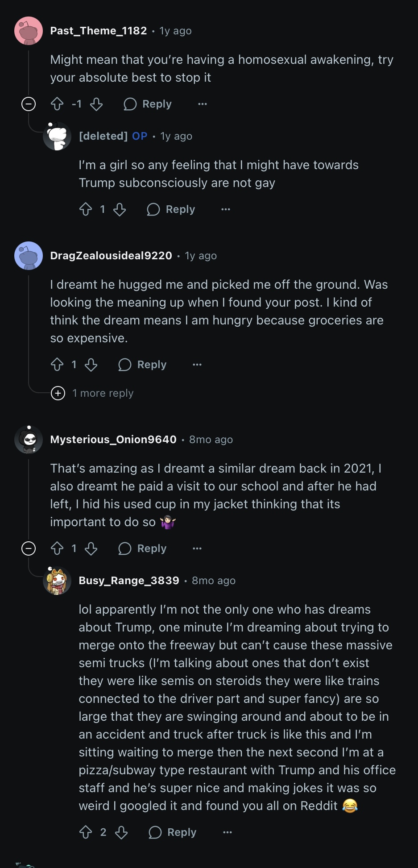Open Mysterious_Onion9640's avatar
418x868 pixels.
pyautogui.click(x=29, y=440)
